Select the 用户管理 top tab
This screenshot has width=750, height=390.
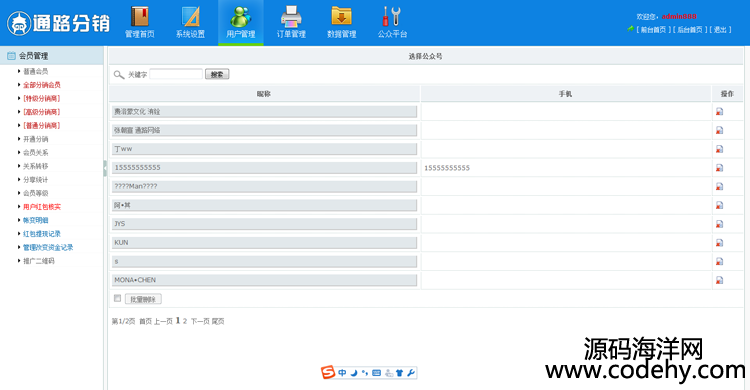[x=241, y=22]
